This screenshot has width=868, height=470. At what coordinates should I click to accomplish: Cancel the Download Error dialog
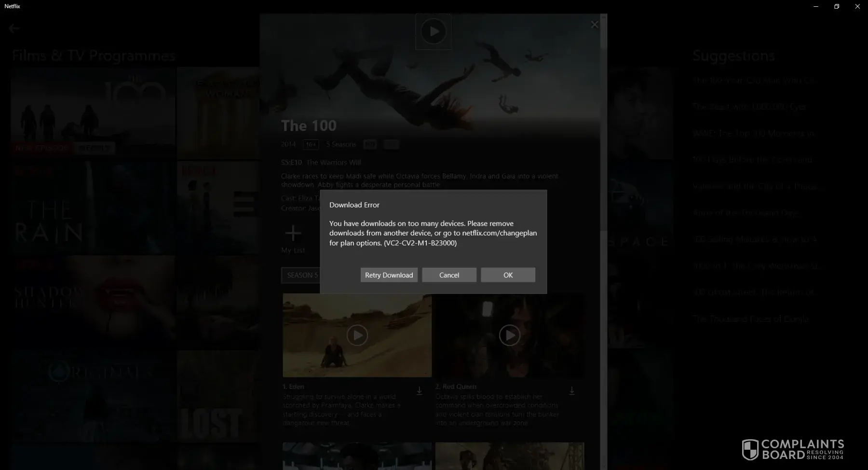coord(449,275)
